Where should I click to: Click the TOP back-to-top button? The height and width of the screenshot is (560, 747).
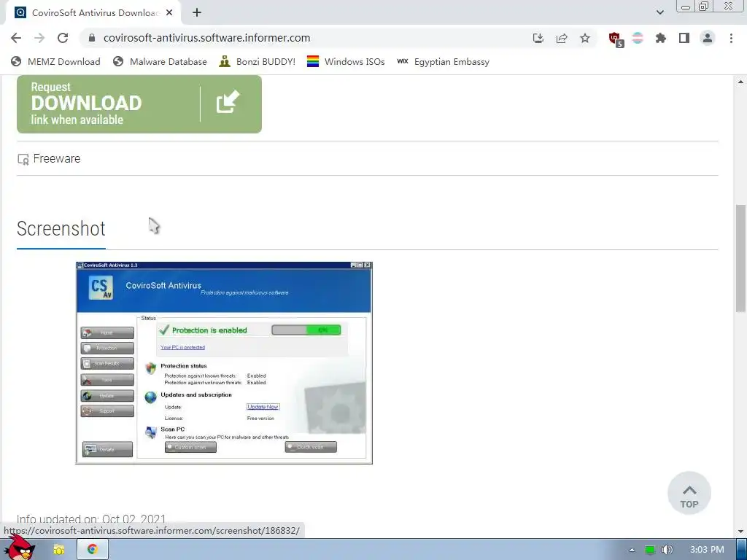[x=689, y=494]
